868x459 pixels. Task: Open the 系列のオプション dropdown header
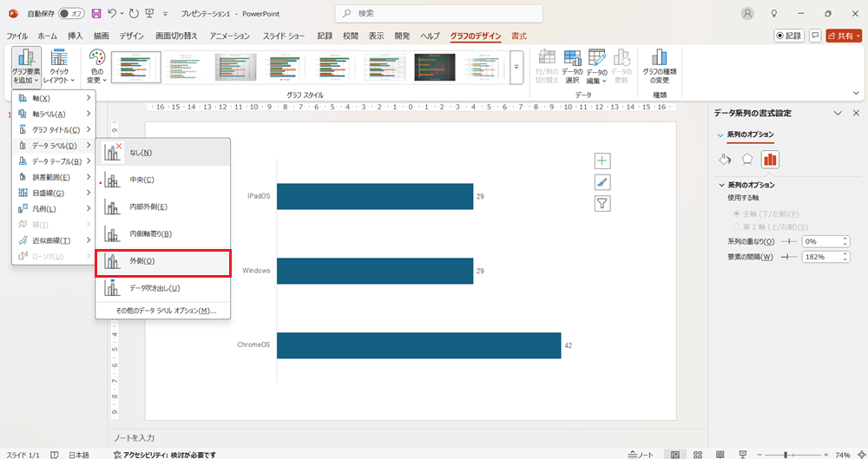click(x=746, y=134)
